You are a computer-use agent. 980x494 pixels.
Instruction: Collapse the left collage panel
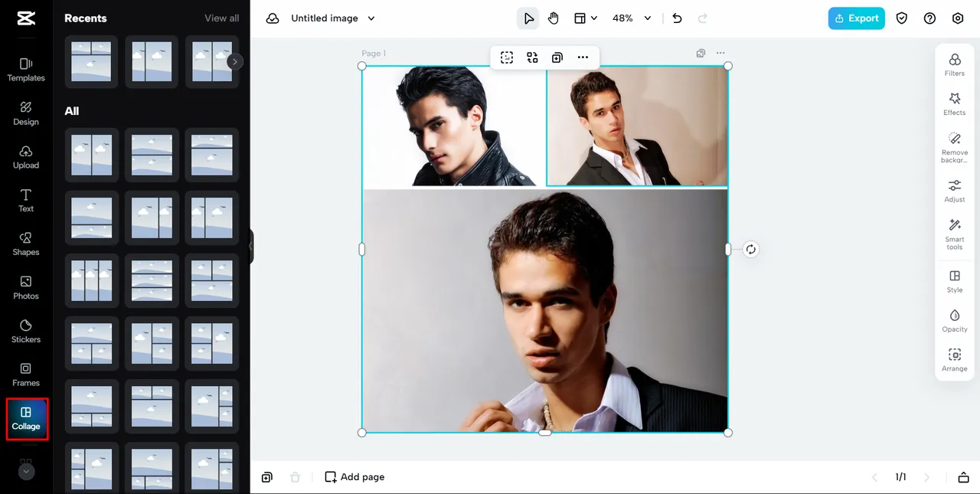tap(250, 247)
